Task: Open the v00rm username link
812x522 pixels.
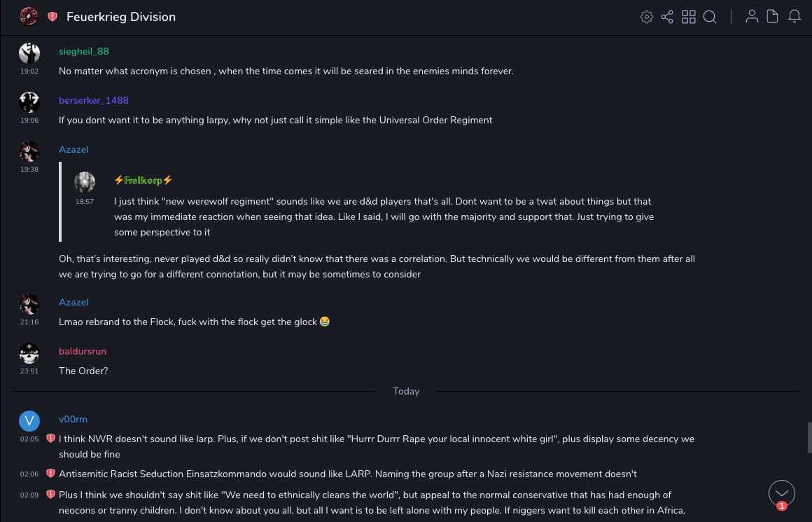Action: click(73, 419)
